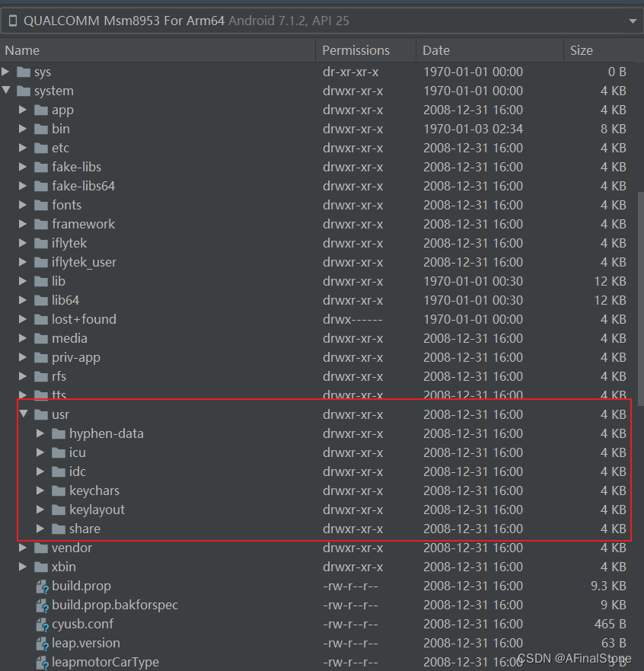This screenshot has width=644, height=671.
Task: Click the 1970-01-03 02:34 date of bin
Action: click(473, 129)
